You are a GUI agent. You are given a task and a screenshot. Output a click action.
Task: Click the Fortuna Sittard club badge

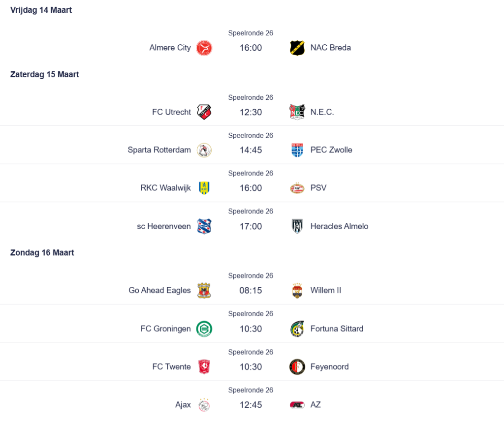pos(297,329)
